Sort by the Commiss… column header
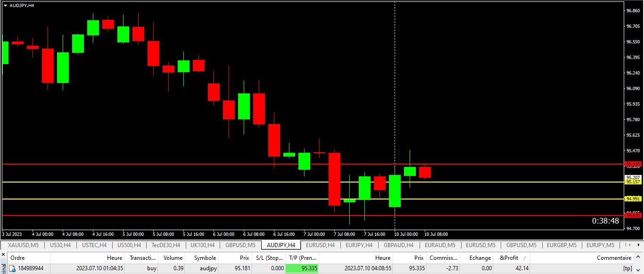 (444, 258)
